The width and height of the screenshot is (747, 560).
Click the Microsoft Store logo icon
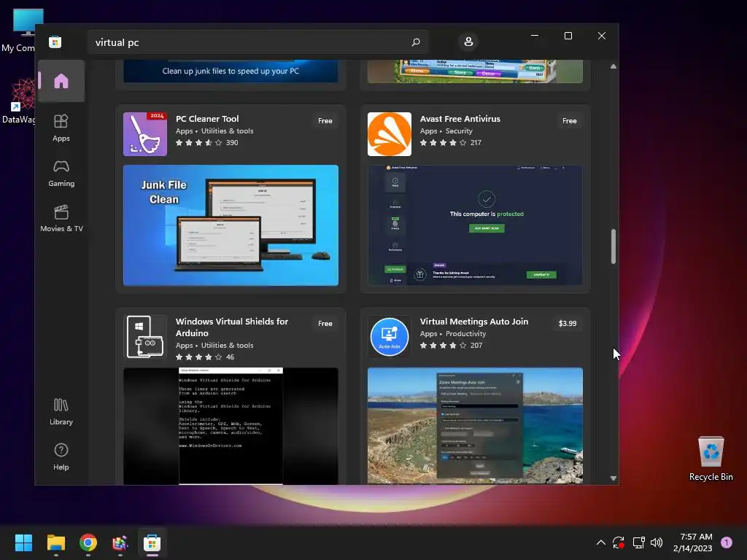click(x=55, y=42)
